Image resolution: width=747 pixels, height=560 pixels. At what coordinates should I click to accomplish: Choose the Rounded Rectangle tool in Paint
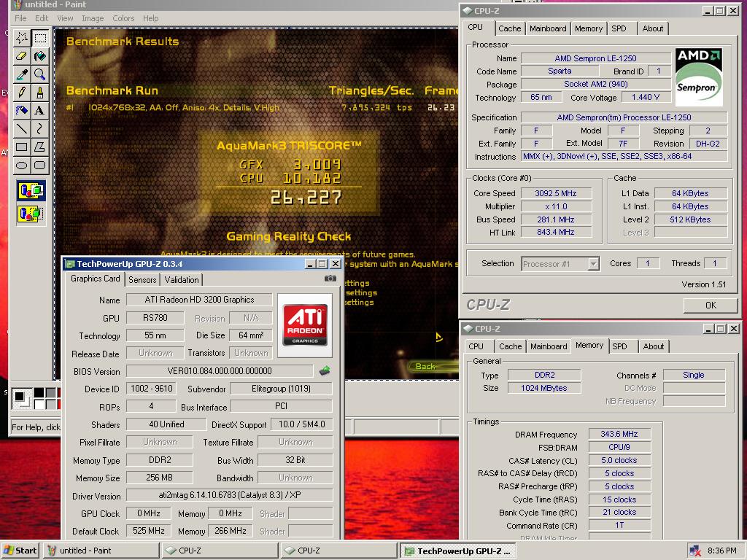40,165
